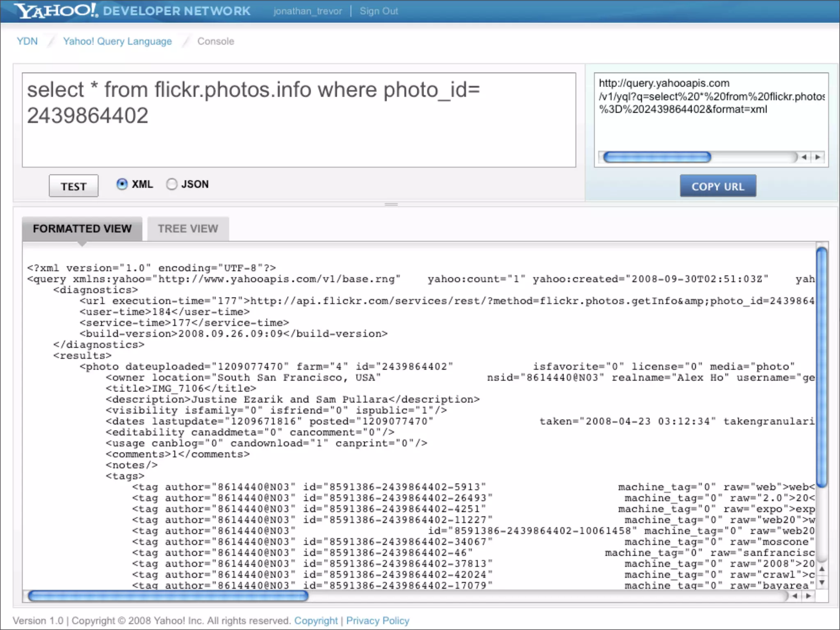Select the JSON output format radio

point(171,184)
